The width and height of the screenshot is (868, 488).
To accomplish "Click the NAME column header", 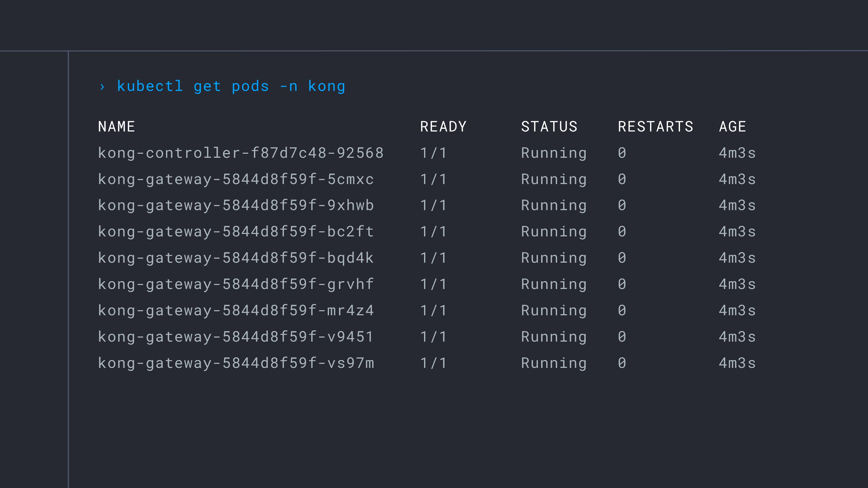I will (116, 127).
